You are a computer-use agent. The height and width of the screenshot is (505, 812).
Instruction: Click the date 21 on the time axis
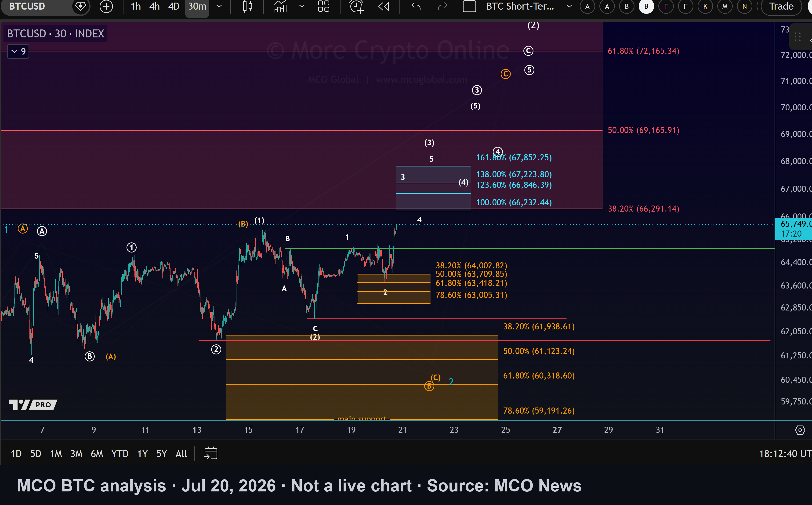(x=402, y=430)
